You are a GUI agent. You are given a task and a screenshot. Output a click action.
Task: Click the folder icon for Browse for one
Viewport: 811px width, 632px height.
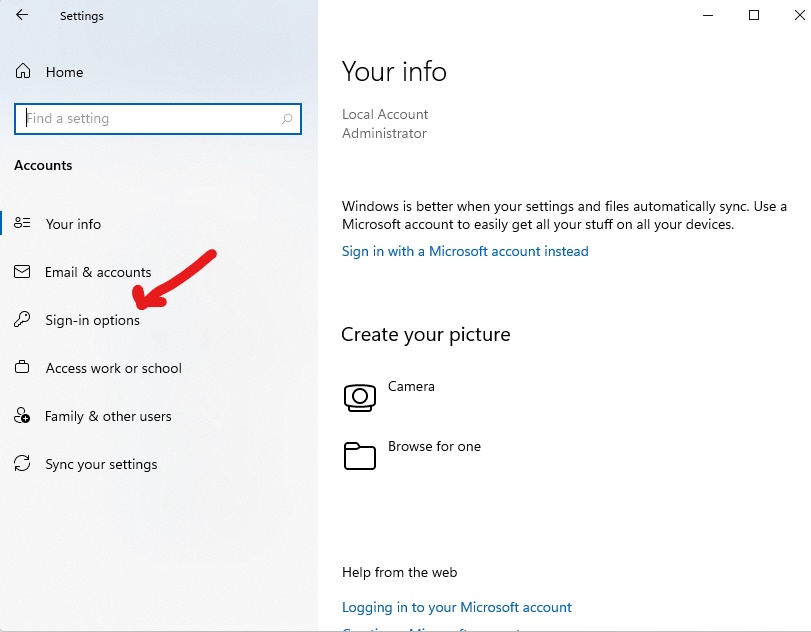(x=359, y=456)
